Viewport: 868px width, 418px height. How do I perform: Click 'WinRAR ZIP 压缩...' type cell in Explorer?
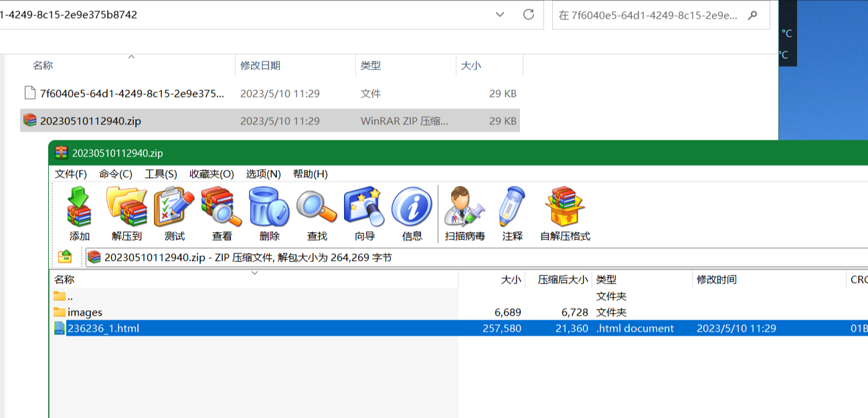(404, 121)
